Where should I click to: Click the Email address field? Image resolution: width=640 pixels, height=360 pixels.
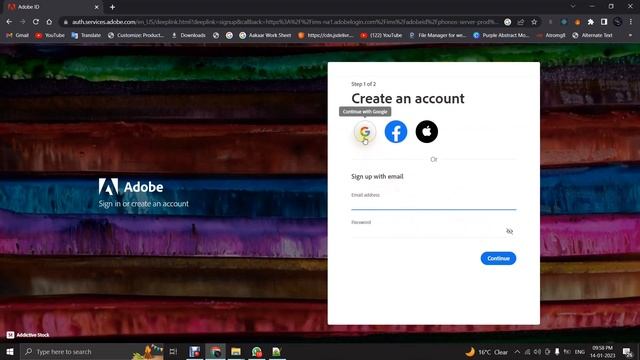click(433, 203)
